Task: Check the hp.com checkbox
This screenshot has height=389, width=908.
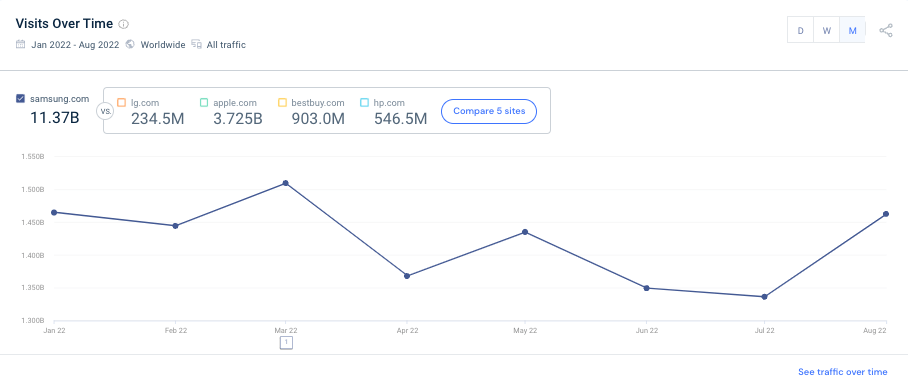Action: [364, 102]
